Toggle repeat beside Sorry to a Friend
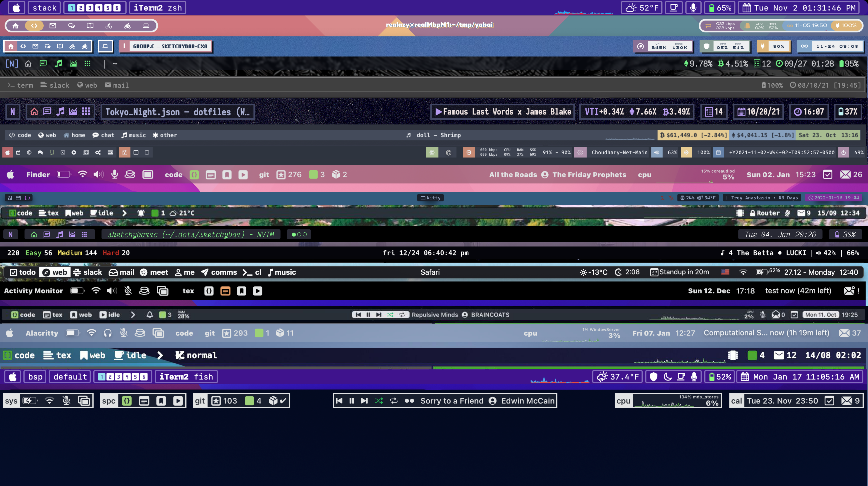The image size is (868, 486). [x=393, y=401]
